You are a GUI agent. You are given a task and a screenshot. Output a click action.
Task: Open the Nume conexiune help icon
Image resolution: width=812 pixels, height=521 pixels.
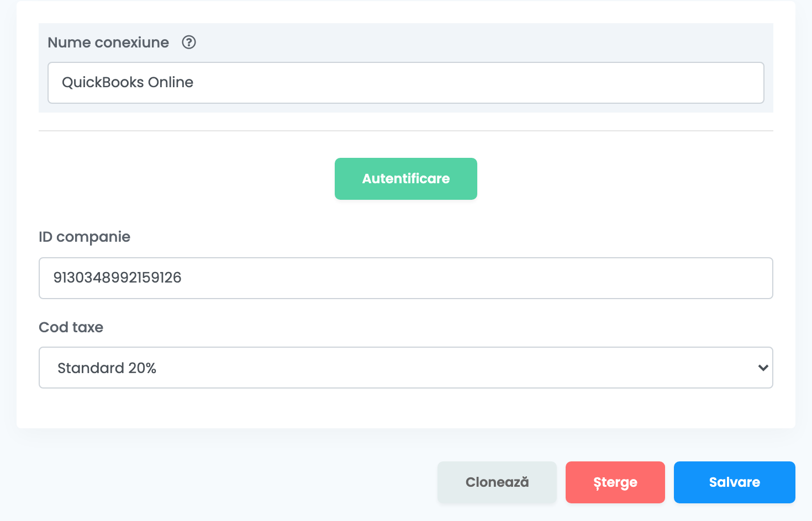tap(189, 42)
